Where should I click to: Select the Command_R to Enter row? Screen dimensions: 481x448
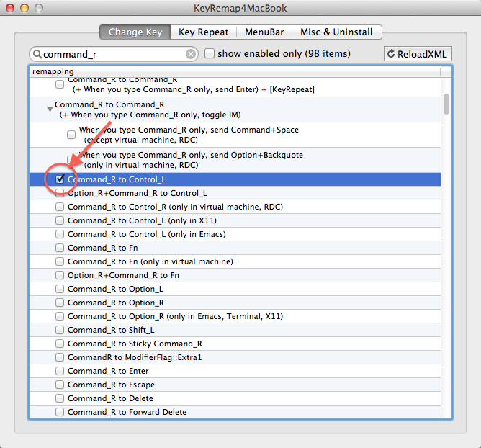(108, 371)
